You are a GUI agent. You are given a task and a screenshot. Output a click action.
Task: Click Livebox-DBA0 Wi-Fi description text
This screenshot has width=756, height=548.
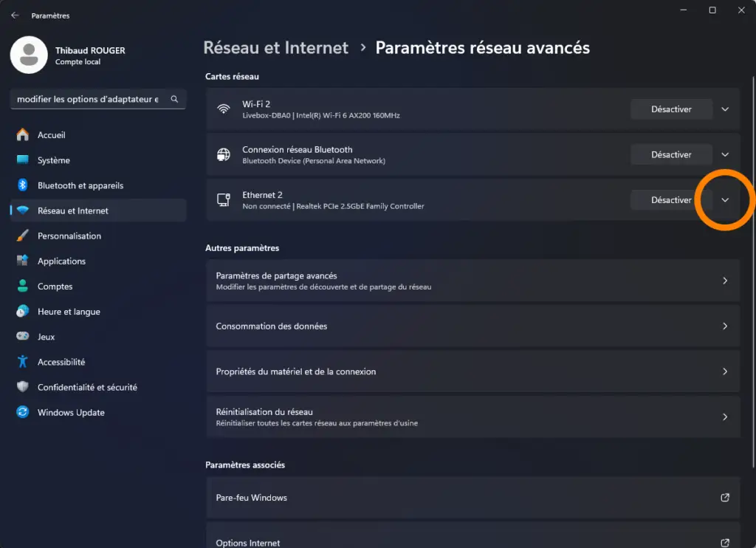(321, 115)
